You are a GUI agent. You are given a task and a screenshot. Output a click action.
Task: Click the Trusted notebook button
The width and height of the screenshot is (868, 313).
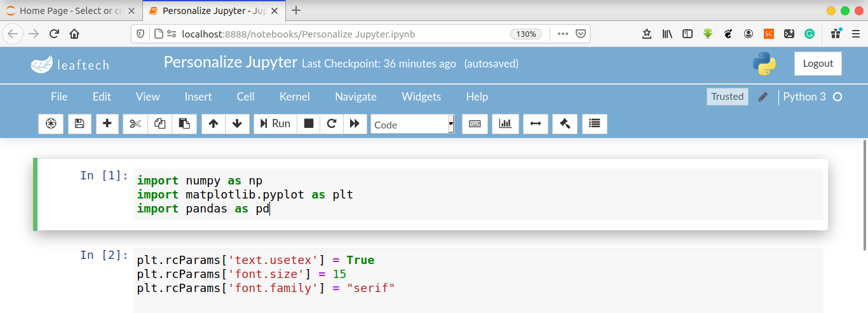(x=728, y=97)
